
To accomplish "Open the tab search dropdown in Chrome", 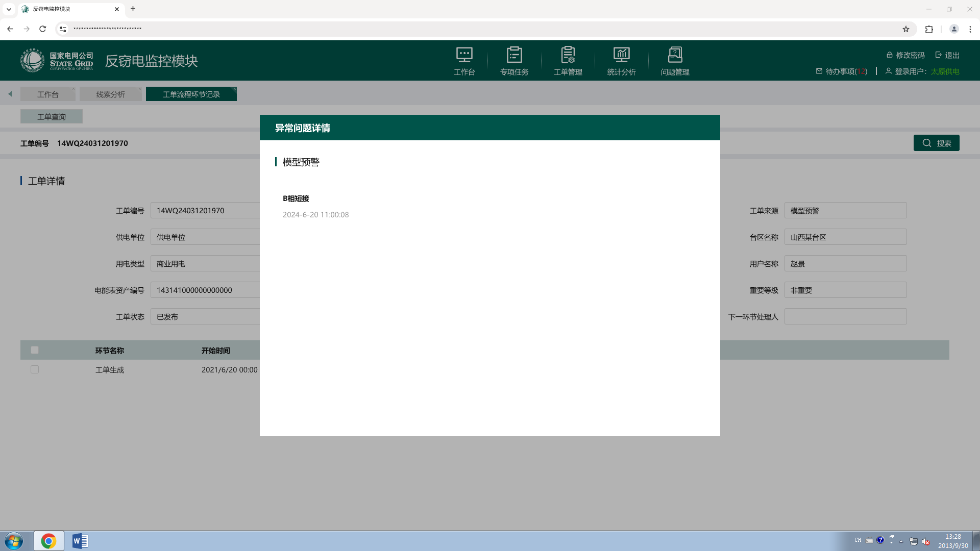I will 9,9.
